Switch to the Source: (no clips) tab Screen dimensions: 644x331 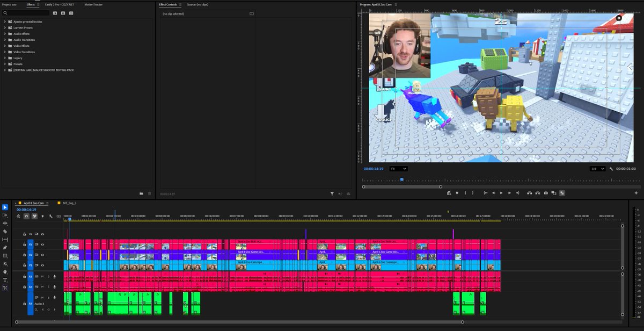pos(196,4)
